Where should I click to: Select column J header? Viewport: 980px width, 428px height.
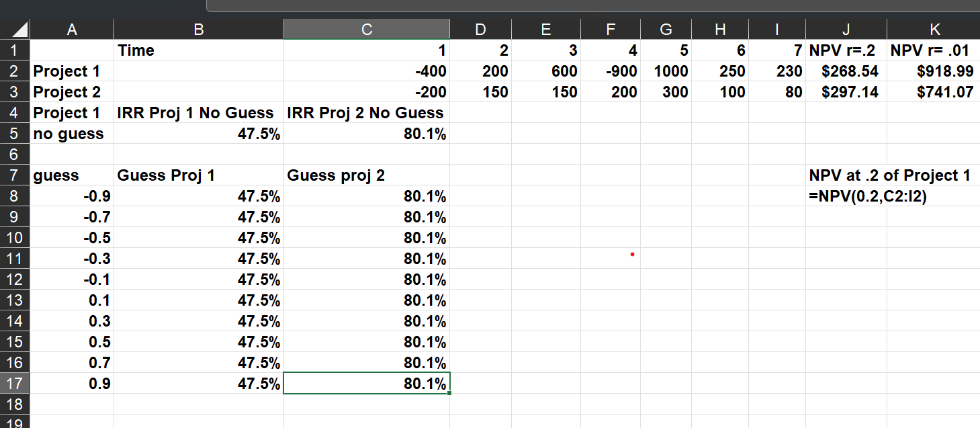(846, 29)
